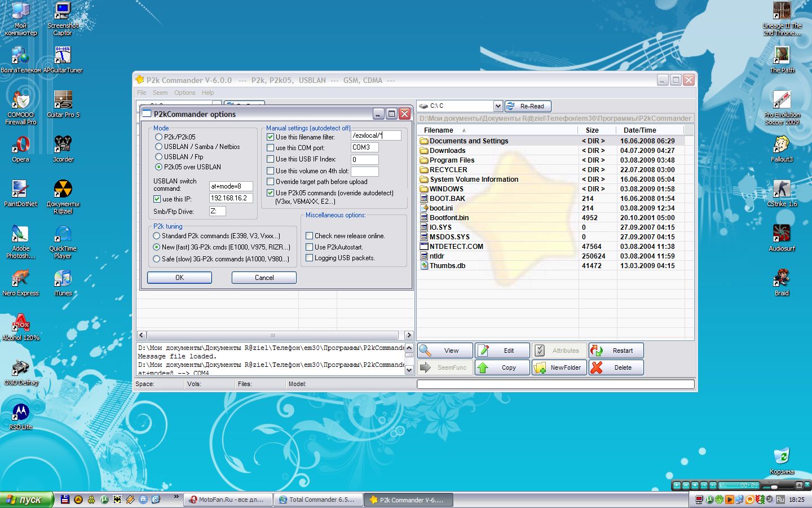Click OK in P2kCommander options
The height and width of the screenshot is (508, 812).
(x=179, y=278)
